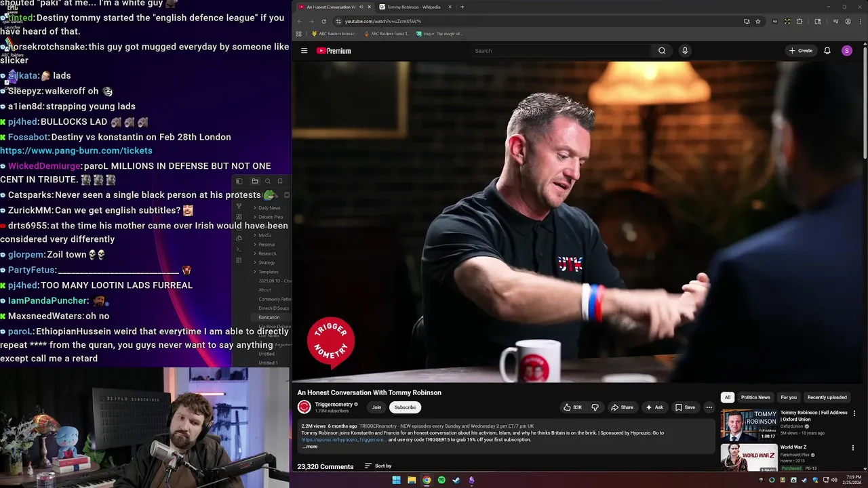Open Chrome apps grid in bookmarks bar
Viewport: 868px width, 488px height.
298,33
